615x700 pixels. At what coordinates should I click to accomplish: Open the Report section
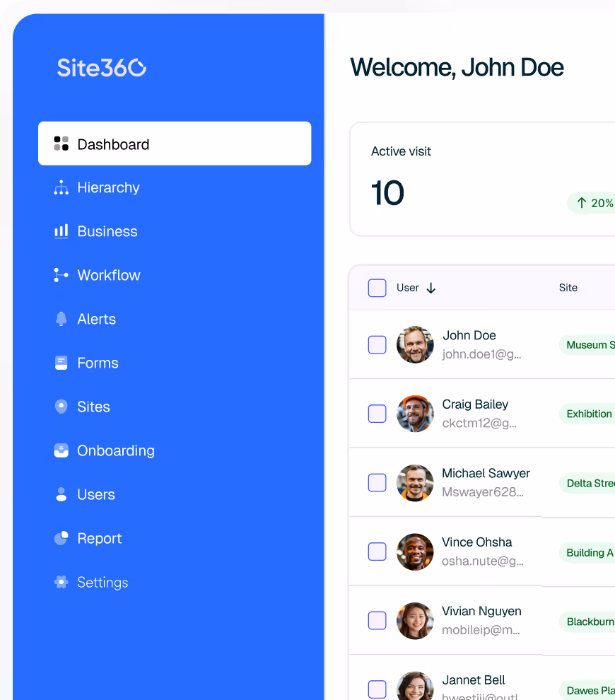175,538
